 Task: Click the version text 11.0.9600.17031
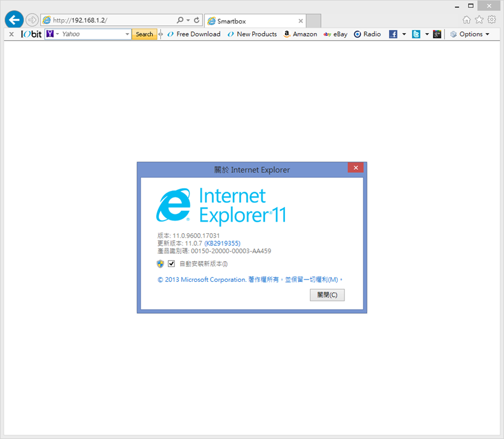pyautogui.click(x=196, y=236)
